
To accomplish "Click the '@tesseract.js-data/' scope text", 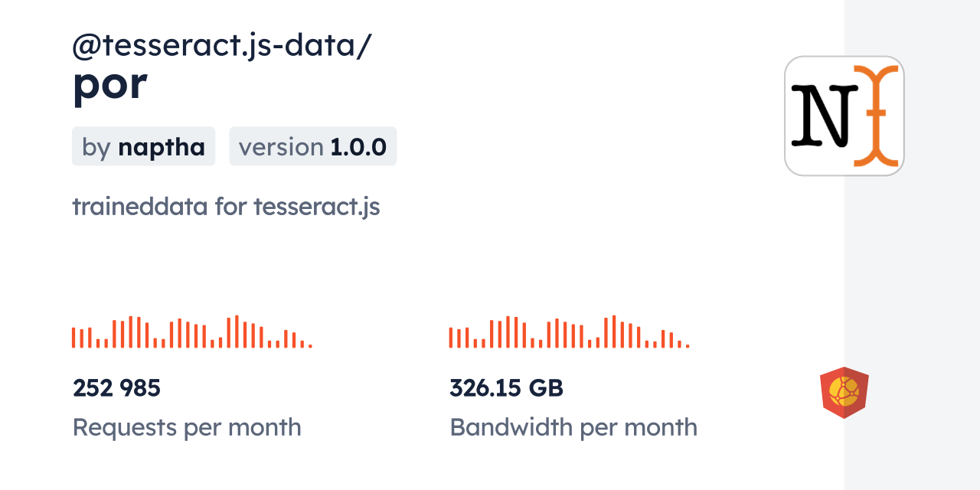I will [x=222, y=47].
